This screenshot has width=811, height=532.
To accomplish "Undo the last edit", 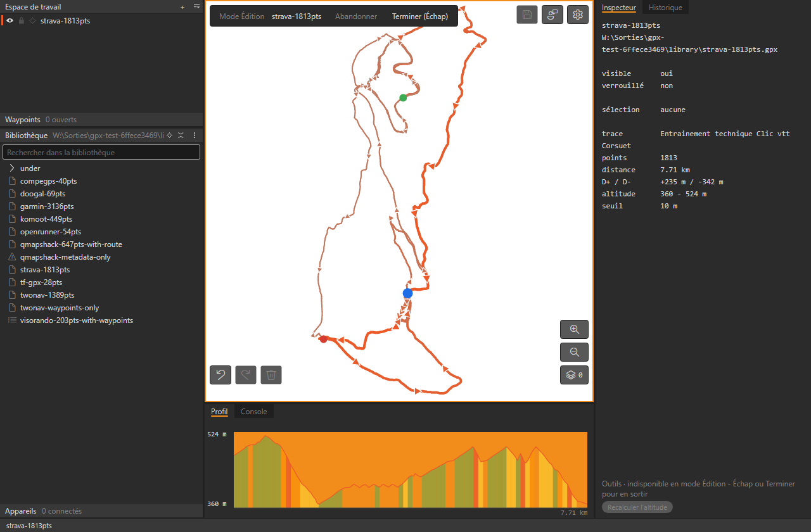I will pos(220,375).
